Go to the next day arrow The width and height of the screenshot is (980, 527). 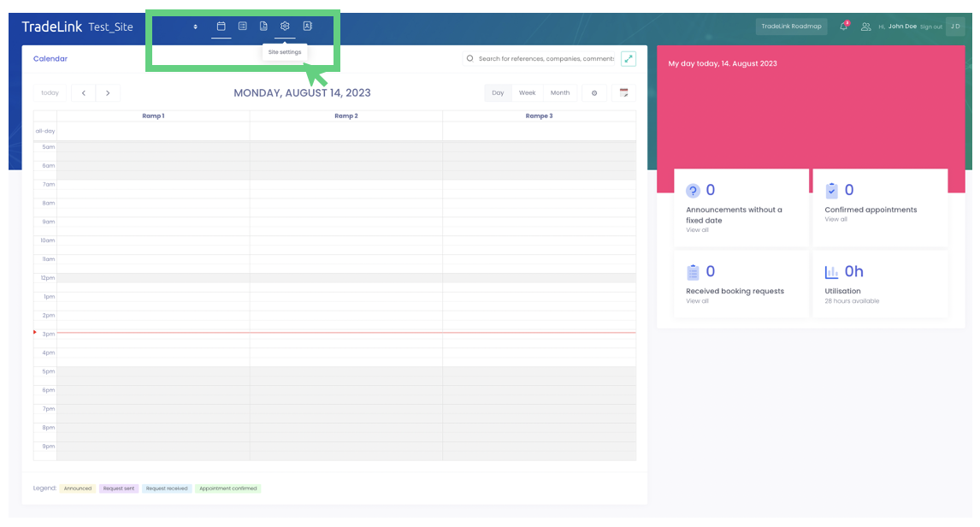[108, 92]
